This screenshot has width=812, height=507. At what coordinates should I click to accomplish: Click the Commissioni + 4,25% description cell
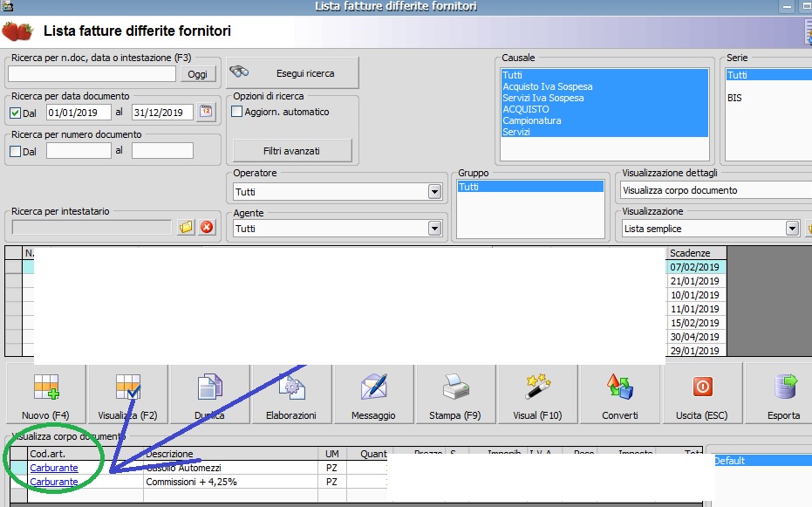point(230,482)
